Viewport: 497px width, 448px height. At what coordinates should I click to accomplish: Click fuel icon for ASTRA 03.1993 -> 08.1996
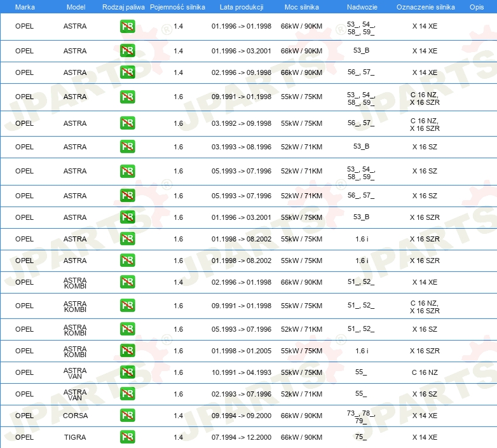point(127,147)
